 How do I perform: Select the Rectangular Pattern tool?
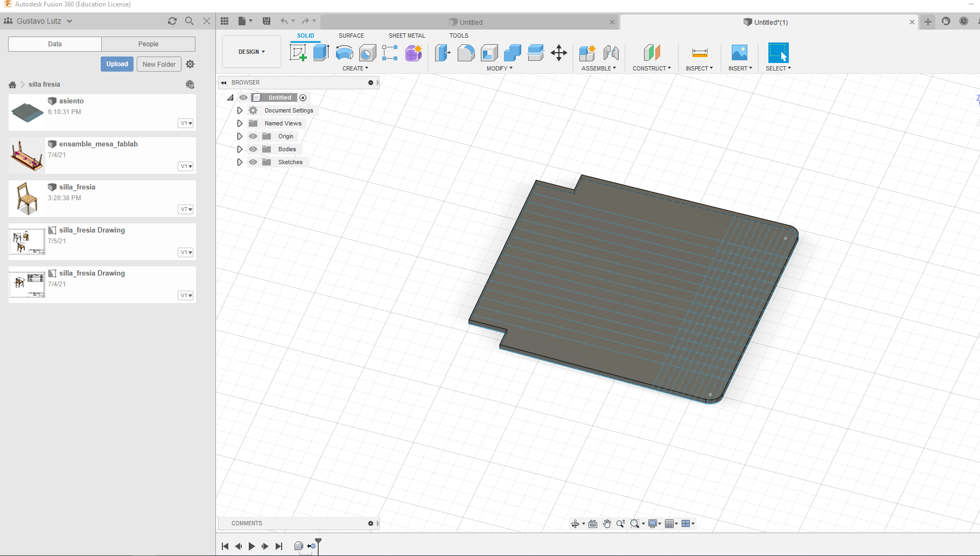pyautogui.click(x=390, y=53)
